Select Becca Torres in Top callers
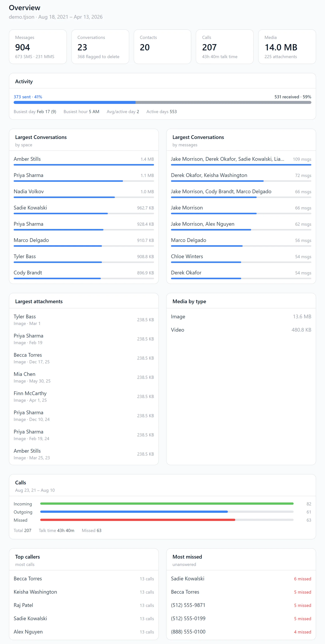 click(84, 578)
